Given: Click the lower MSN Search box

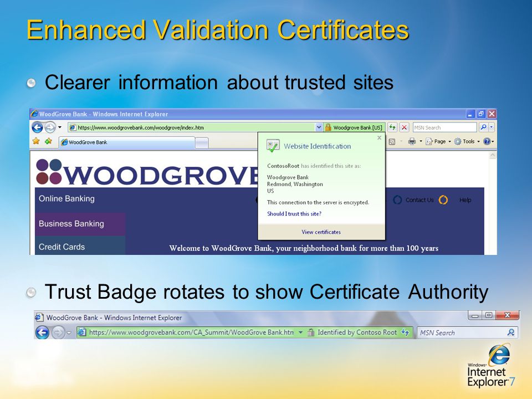Looking at the screenshot, I should tap(461, 333).
